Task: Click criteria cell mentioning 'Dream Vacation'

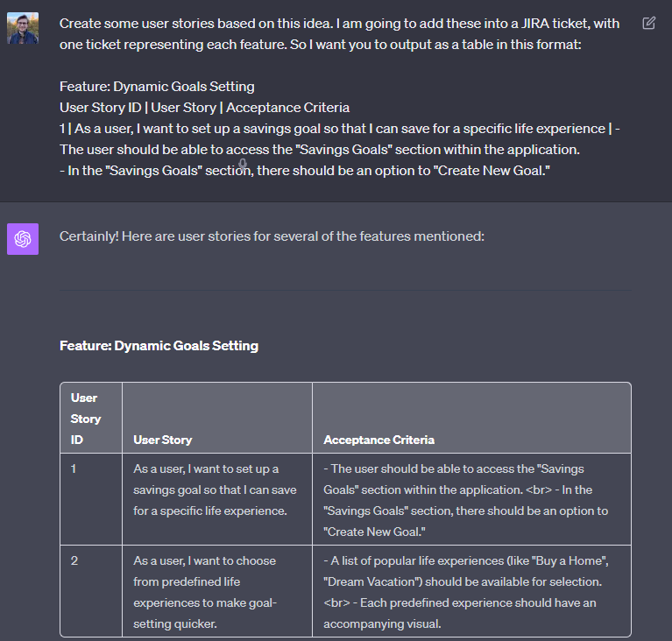Action: pos(472,591)
